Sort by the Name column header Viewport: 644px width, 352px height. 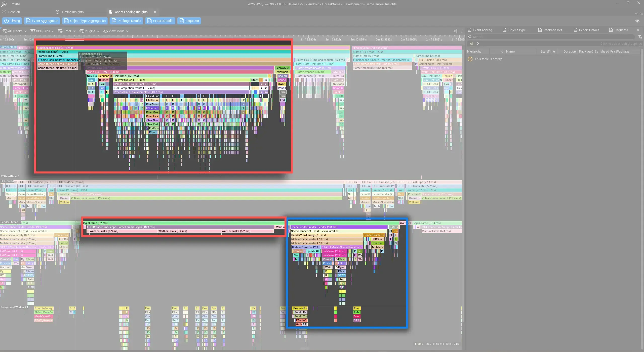point(510,52)
